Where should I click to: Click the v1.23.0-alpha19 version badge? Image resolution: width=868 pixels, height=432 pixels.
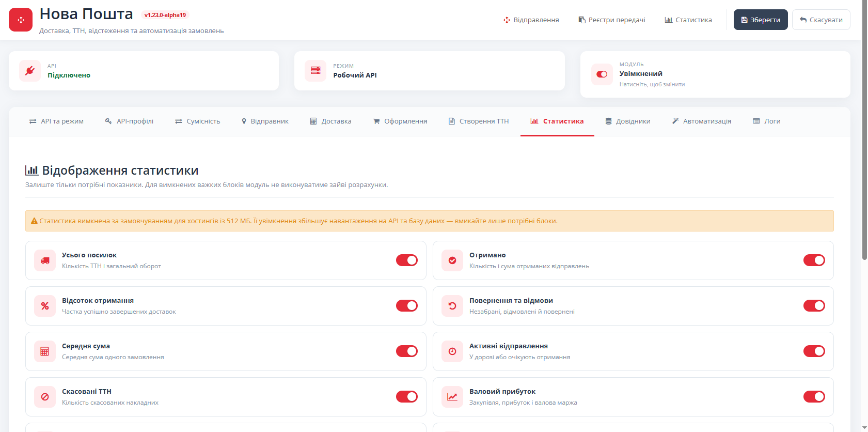(165, 15)
